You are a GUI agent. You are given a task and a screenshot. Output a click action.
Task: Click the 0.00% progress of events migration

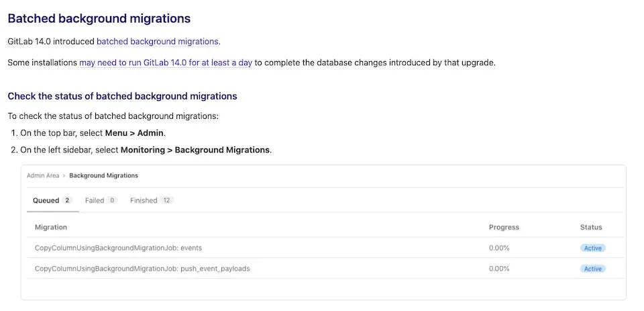[x=499, y=248]
